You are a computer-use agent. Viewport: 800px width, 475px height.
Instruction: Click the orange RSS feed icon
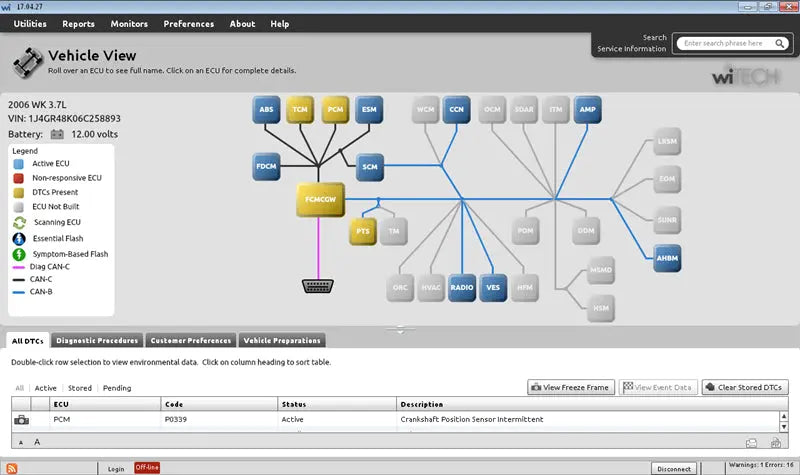12,468
